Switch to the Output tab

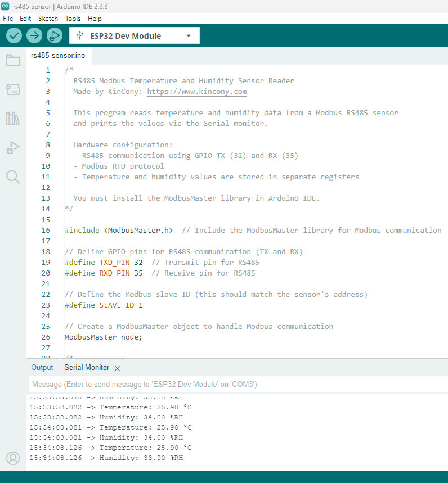pyautogui.click(x=42, y=368)
